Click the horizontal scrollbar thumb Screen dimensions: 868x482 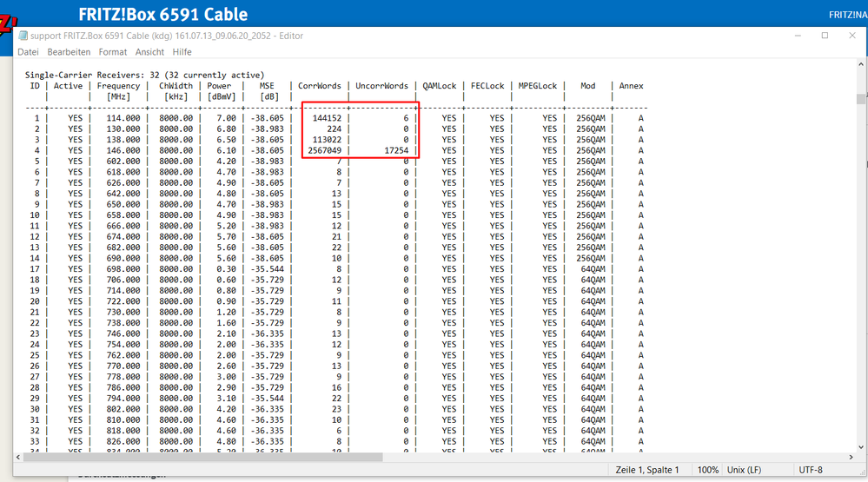202,457
